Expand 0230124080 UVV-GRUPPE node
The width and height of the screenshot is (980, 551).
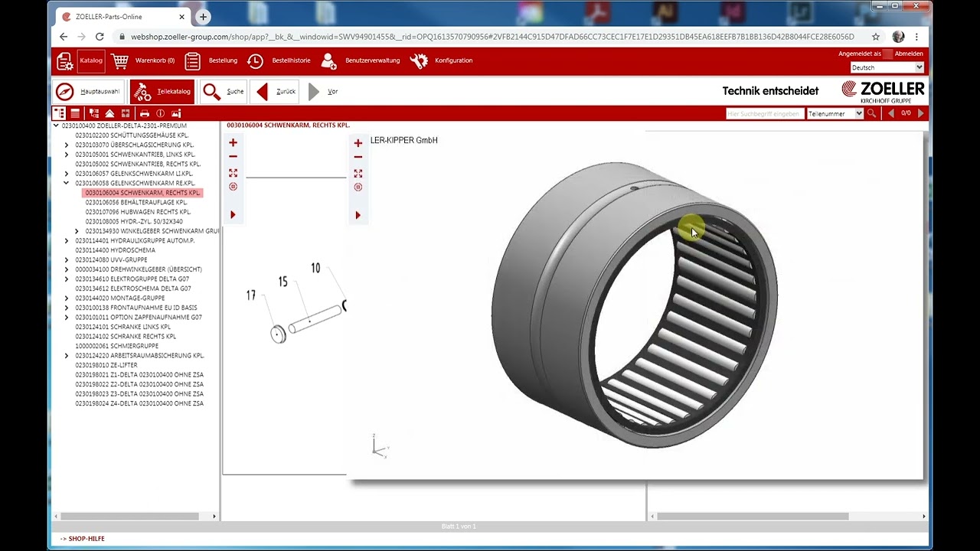click(x=67, y=259)
